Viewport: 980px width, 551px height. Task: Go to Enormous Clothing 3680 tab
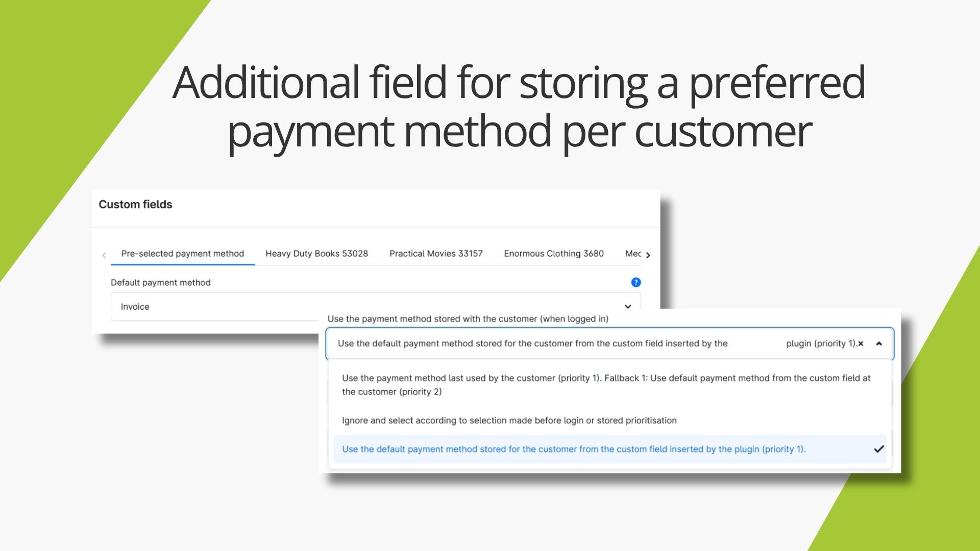[x=553, y=254]
